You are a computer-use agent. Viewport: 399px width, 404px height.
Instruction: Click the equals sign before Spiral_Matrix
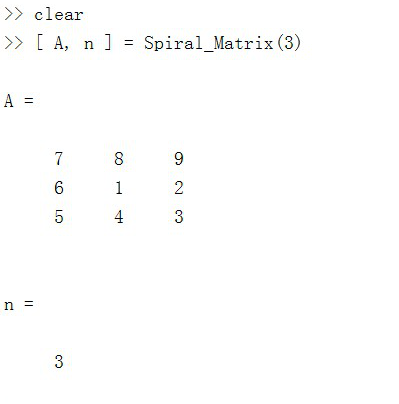coord(129,43)
